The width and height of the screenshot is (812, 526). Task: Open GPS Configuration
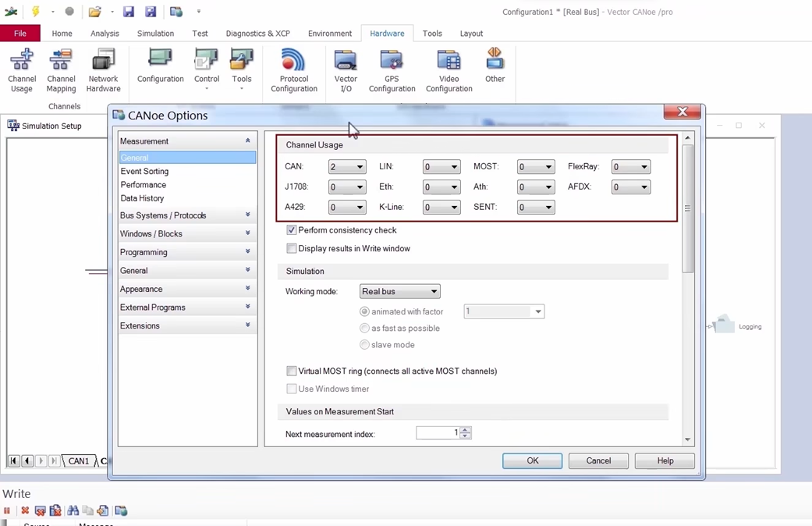[392, 70]
